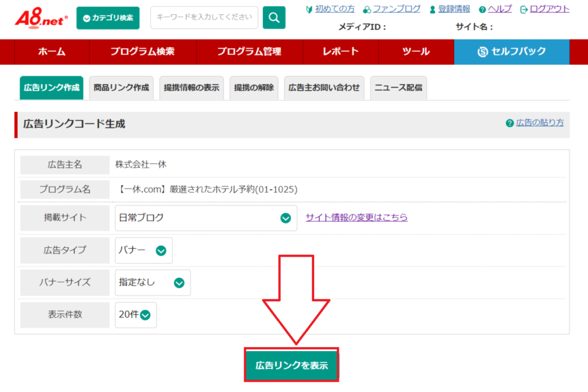Open the サイト情報の変更はこちら link

pyautogui.click(x=356, y=217)
